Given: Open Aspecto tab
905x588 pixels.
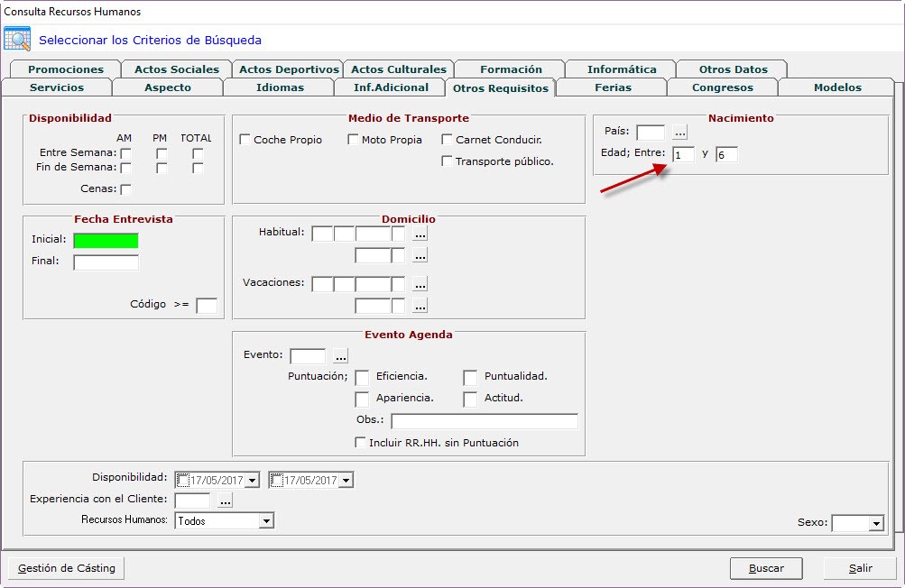Looking at the screenshot, I should (168, 87).
